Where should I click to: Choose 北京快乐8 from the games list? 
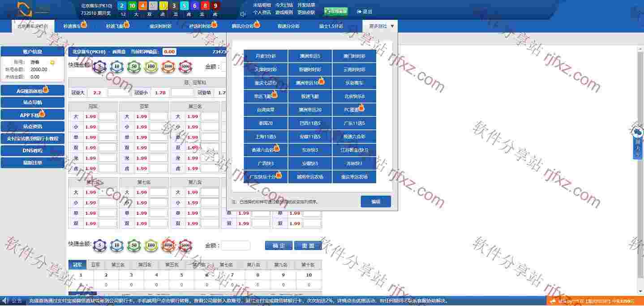(354, 96)
